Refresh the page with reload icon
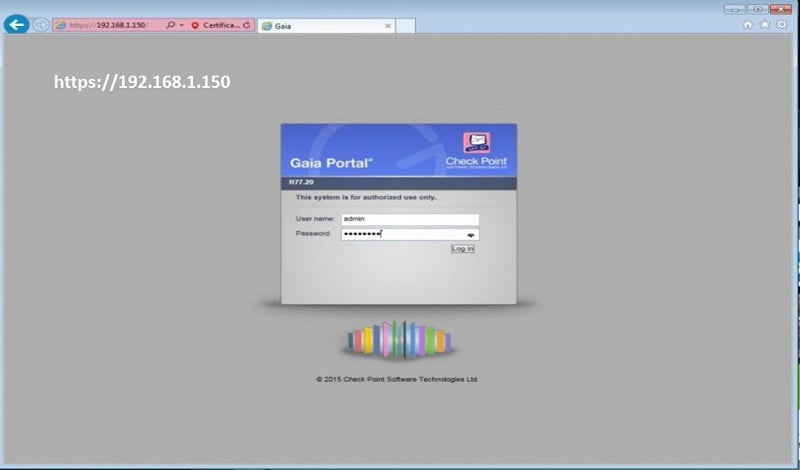 coord(247,24)
